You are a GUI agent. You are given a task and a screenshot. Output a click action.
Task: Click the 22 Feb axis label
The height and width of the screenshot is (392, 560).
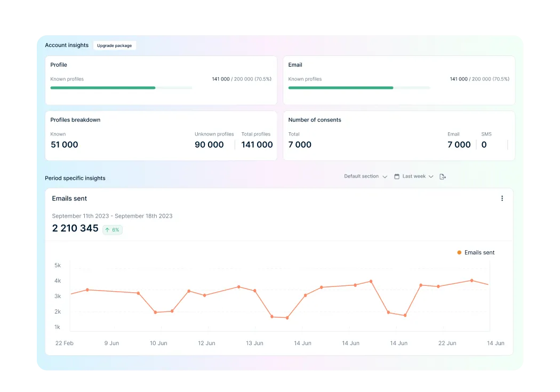(x=65, y=343)
